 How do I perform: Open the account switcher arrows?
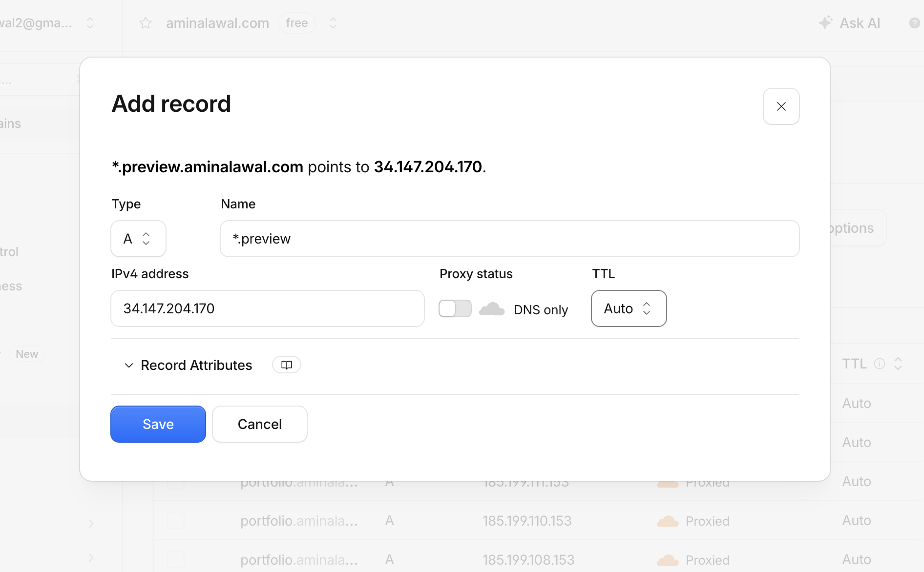(x=90, y=23)
